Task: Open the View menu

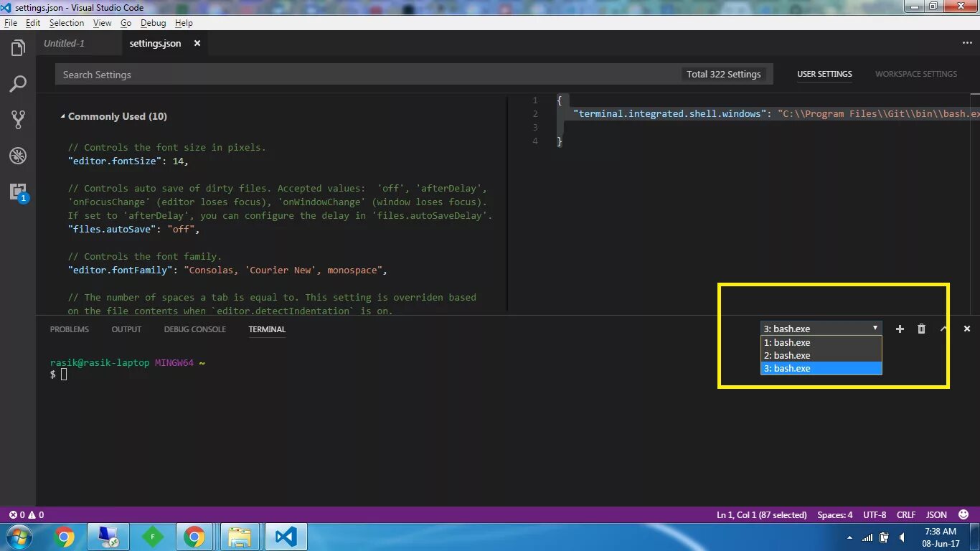Action: click(103, 23)
